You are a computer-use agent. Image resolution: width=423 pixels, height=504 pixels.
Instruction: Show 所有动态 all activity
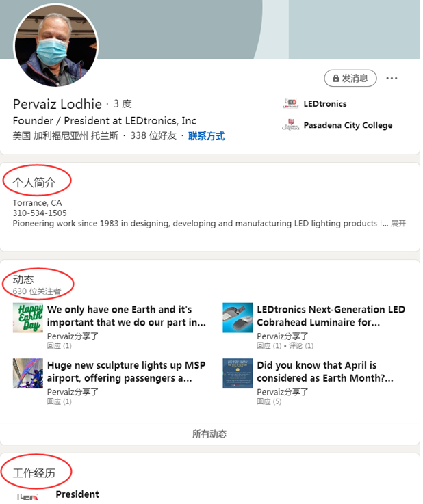(209, 434)
